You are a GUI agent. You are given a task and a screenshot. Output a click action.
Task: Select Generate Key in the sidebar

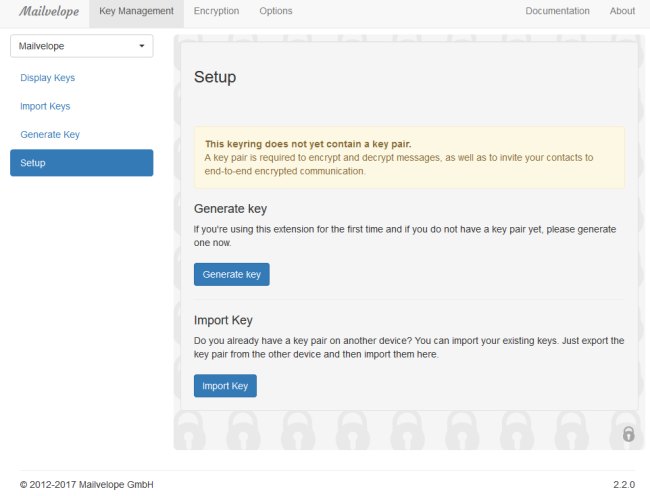pyautogui.click(x=50, y=134)
